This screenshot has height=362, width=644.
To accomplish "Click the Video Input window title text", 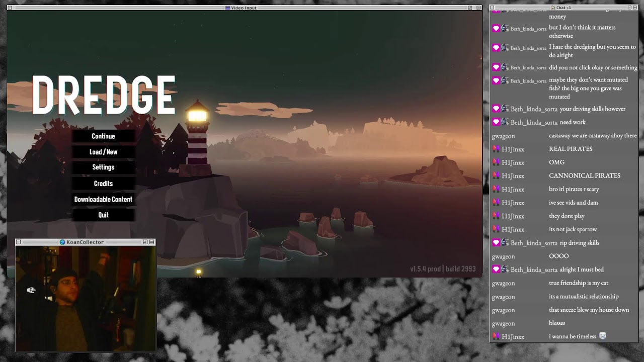I will pyautogui.click(x=244, y=8).
